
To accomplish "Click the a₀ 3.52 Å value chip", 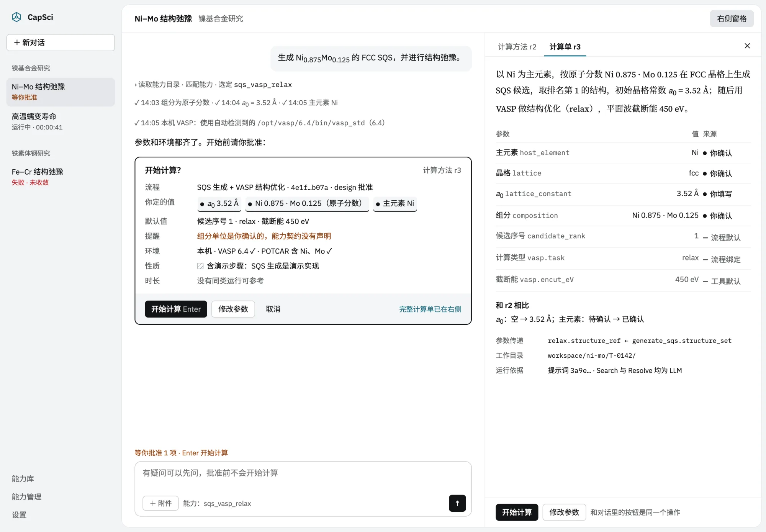I will click(219, 203).
